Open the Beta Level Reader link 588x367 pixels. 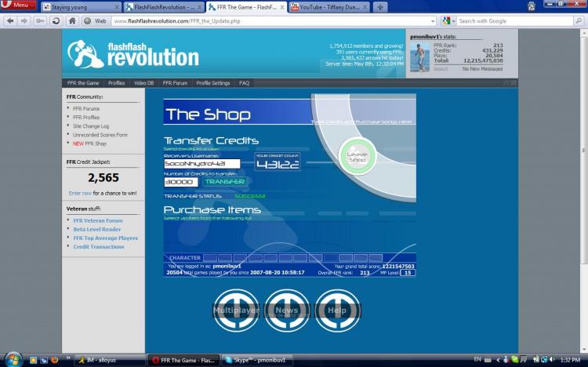pyautogui.click(x=96, y=229)
